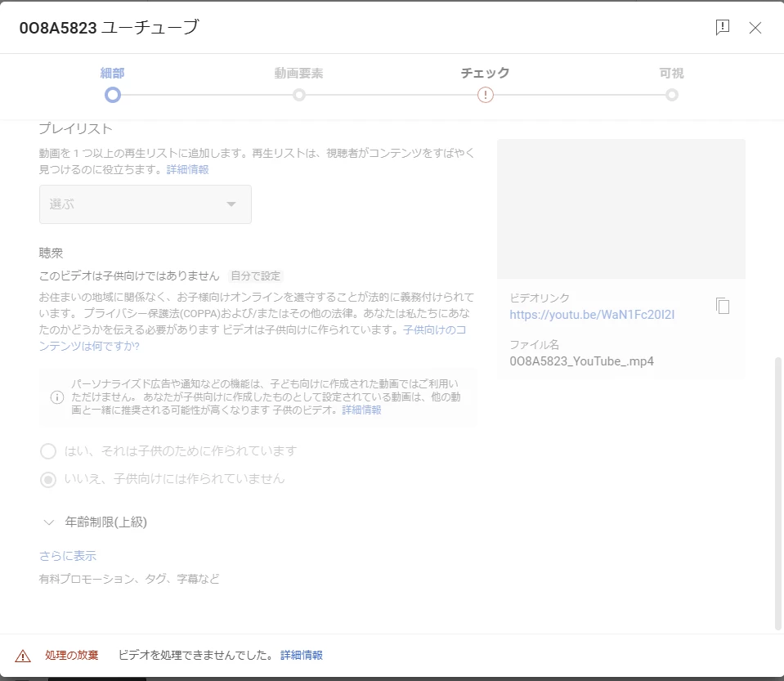Image resolution: width=784 pixels, height=681 pixels.
Task: Click さらに表示 to show more options
Action: 68,555
